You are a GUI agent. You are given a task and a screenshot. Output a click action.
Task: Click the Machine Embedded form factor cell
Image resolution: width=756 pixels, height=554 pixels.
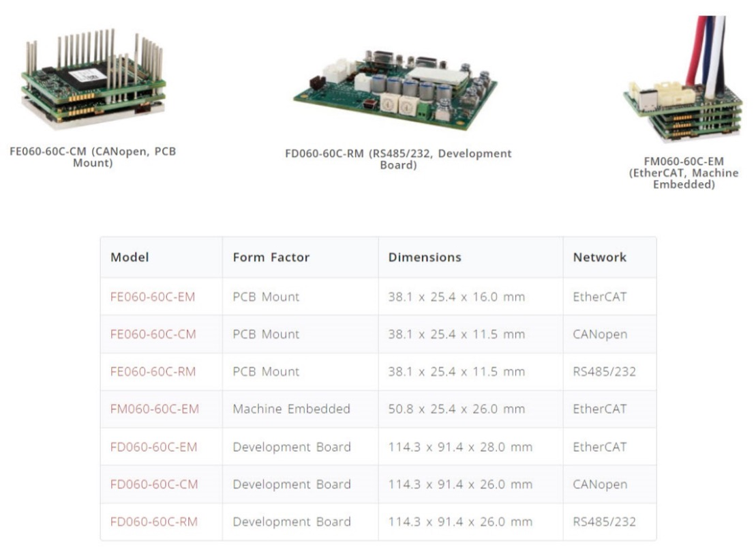tap(291, 409)
